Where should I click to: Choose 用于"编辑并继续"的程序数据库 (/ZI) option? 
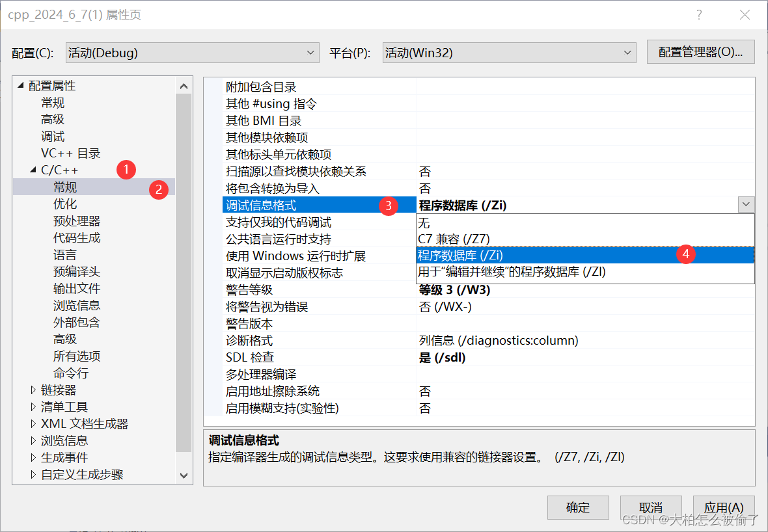click(585, 272)
